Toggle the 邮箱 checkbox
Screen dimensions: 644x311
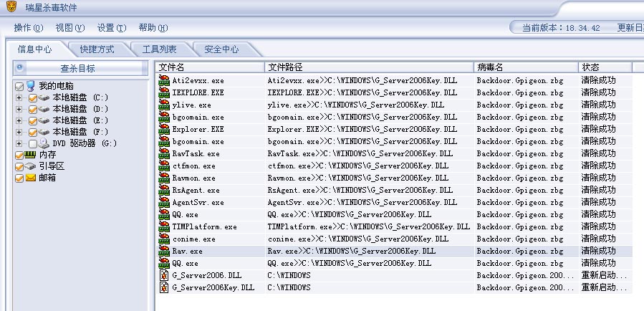pos(19,178)
